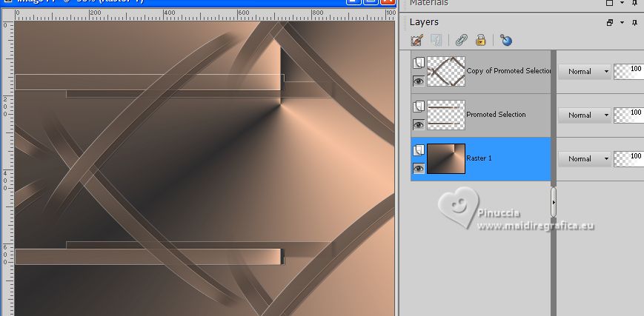The height and width of the screenshot is (316, 644).
Task: Click the Layers palette title
Action: (x=424, y=22)
